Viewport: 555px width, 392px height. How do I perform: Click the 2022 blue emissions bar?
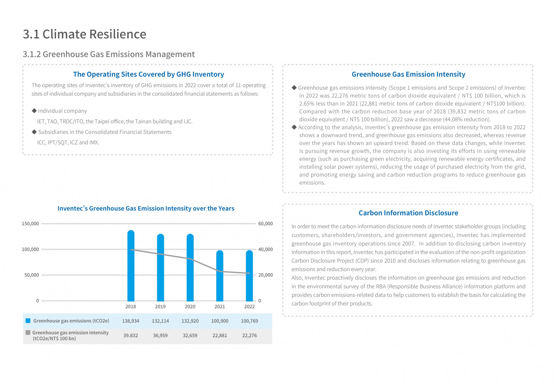249,276
